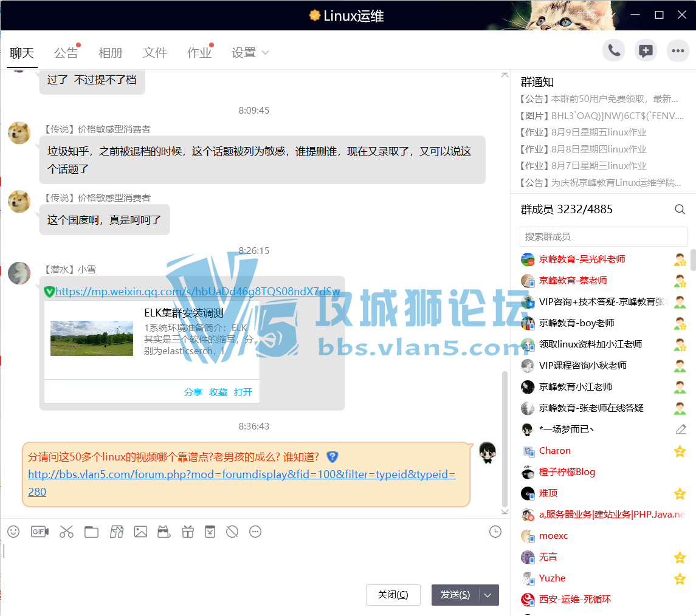Click the 搜索群成员 search field
Viewport: 696px width, 616px height.
[x=603, y=236]
